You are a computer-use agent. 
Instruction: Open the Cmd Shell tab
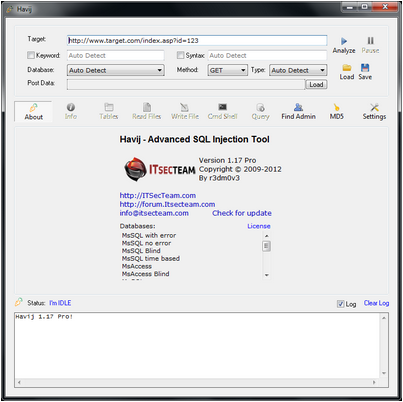[x=223, y=112]
